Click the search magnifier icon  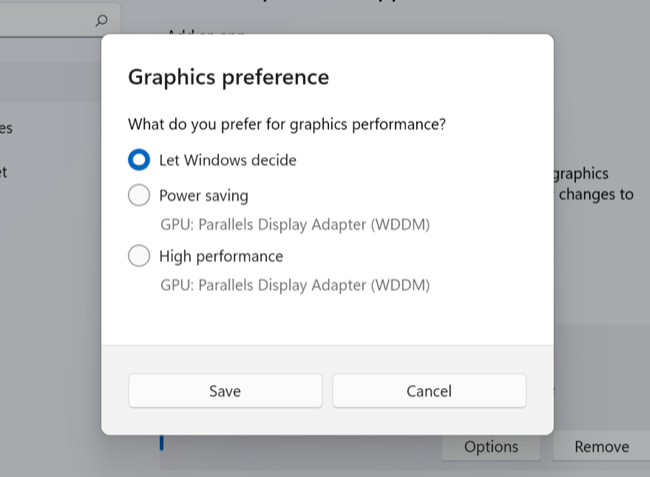tap(101, 20)
